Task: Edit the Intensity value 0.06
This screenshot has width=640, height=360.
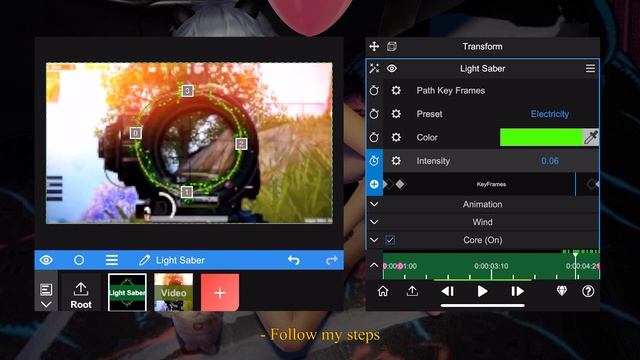Action: point(550,161)
